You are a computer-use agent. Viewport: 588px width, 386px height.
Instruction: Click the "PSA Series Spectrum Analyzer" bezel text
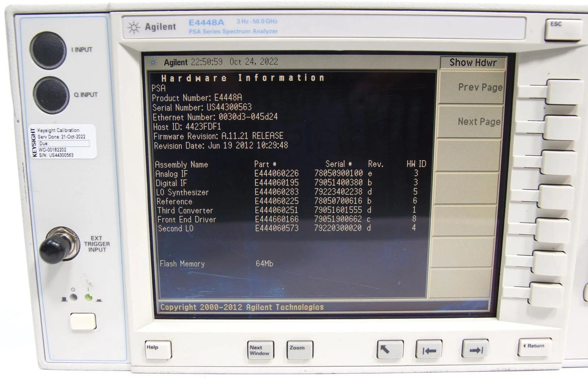(x=233, y=31)
